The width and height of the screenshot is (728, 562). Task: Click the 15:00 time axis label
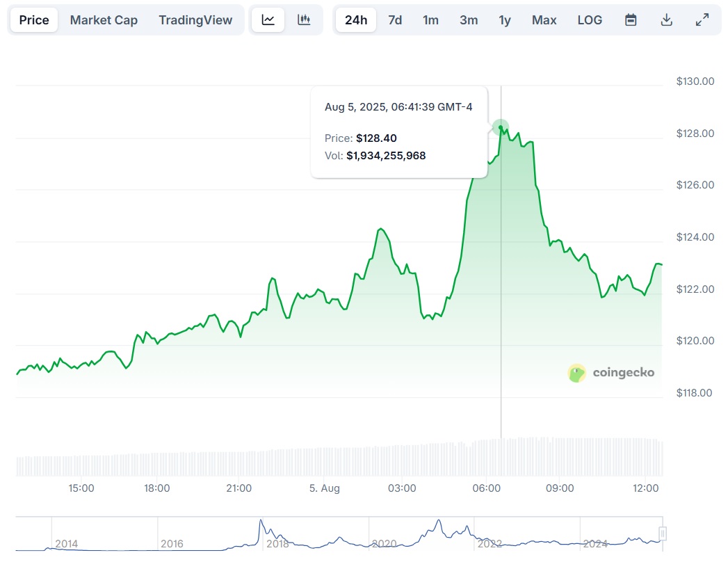pos(81,488)
